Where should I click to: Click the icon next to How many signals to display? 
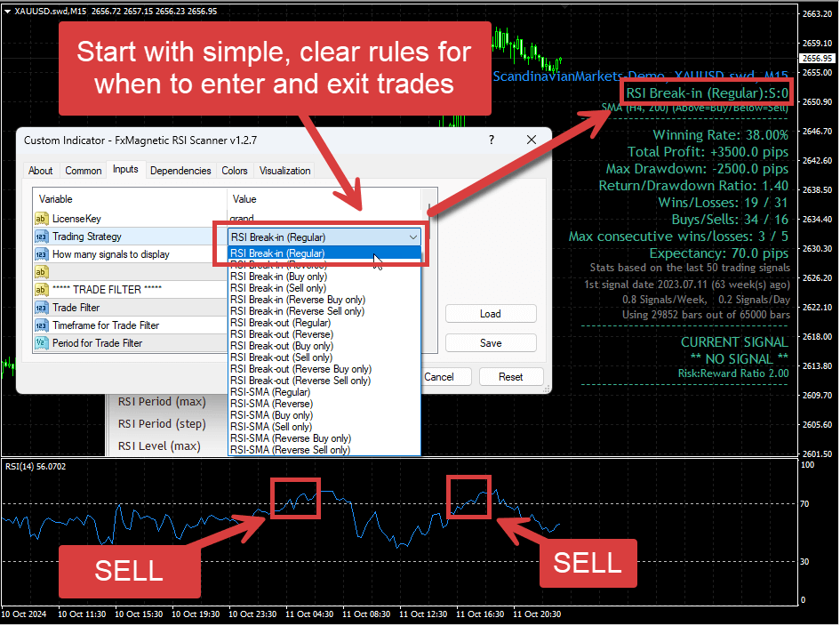click(x=41, y=254)
